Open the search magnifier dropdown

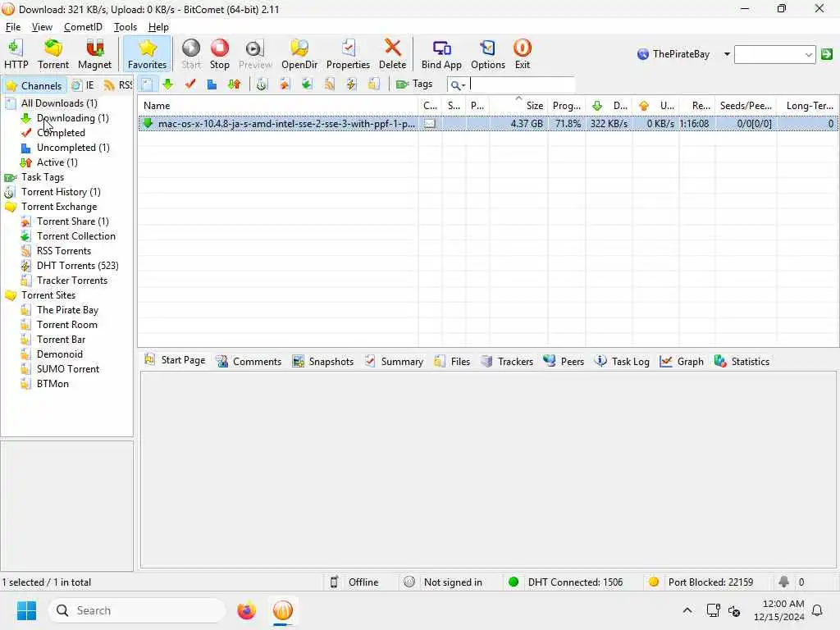pos(458,84)
